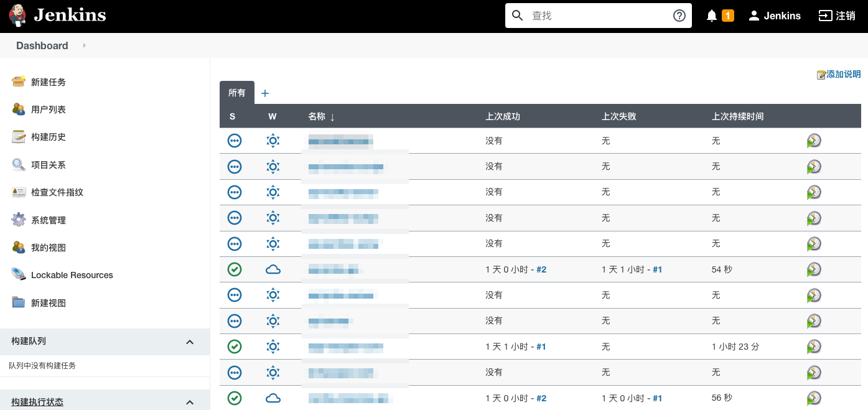Log out with the 注销 button
The width and height of the screenshot is (868, 410).
coord(837,16)
